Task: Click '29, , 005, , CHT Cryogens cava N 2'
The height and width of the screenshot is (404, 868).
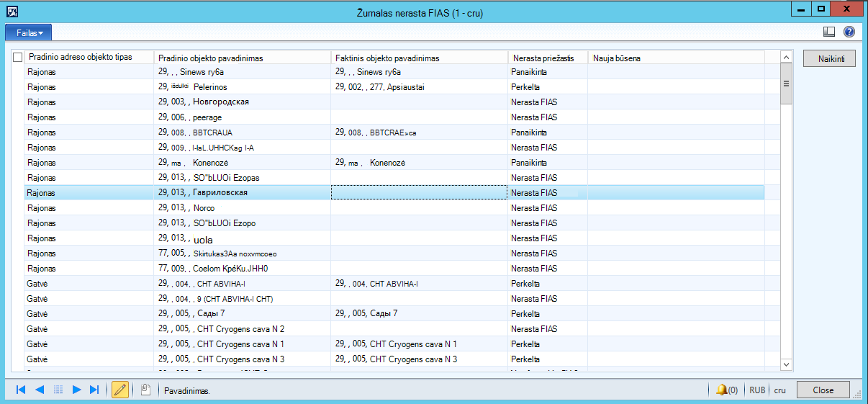Action: [243, 328]
